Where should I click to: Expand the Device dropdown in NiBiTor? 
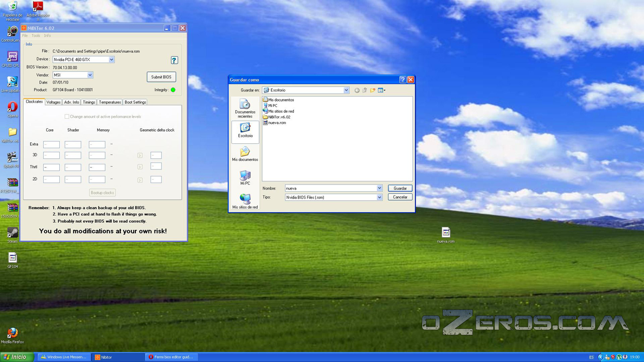(x=111, y=60)
